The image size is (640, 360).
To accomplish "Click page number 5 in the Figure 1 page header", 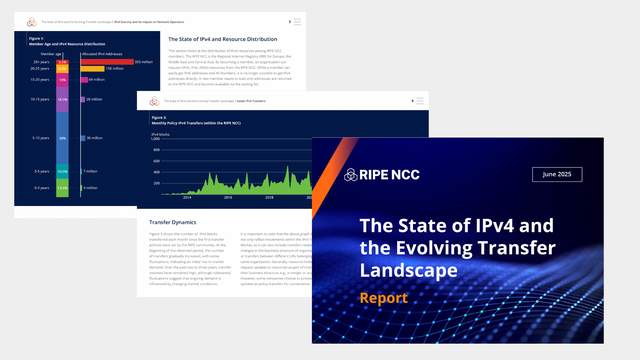I will click(290, 22).
